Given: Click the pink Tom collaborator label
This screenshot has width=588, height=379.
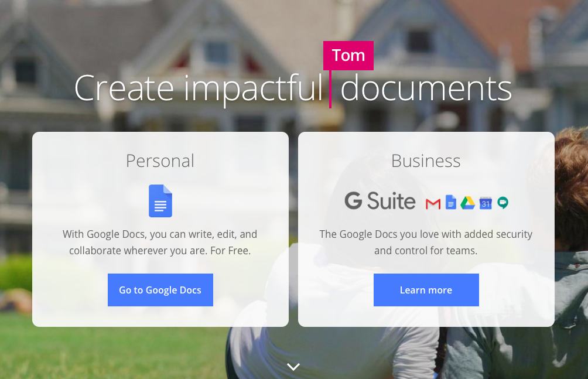Looking at the screenshot, I should tap(348, 55).
